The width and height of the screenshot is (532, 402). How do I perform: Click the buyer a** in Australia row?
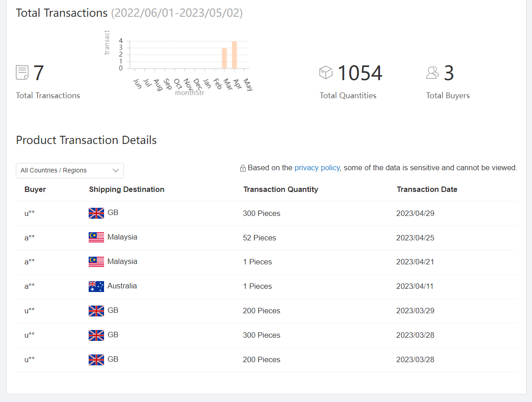pos(29,286)
